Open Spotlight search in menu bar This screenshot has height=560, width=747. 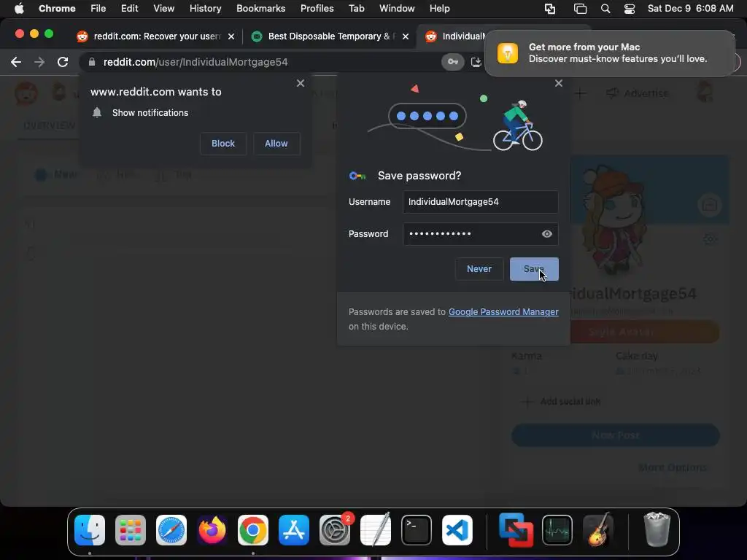(605, 9)
